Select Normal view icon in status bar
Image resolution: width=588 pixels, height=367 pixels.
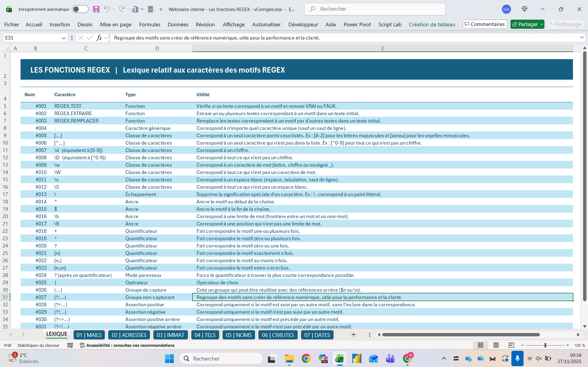point(480,345)
